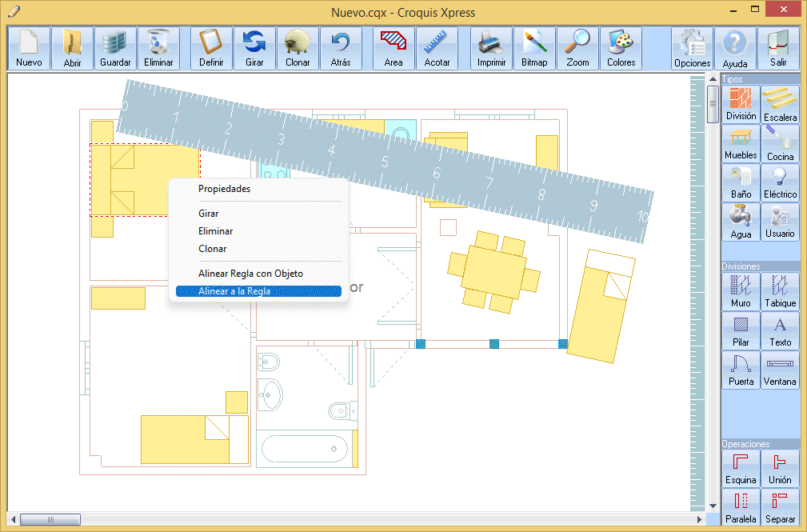
Task: Open a file with Abrir
Action: (x=72, y=48)
